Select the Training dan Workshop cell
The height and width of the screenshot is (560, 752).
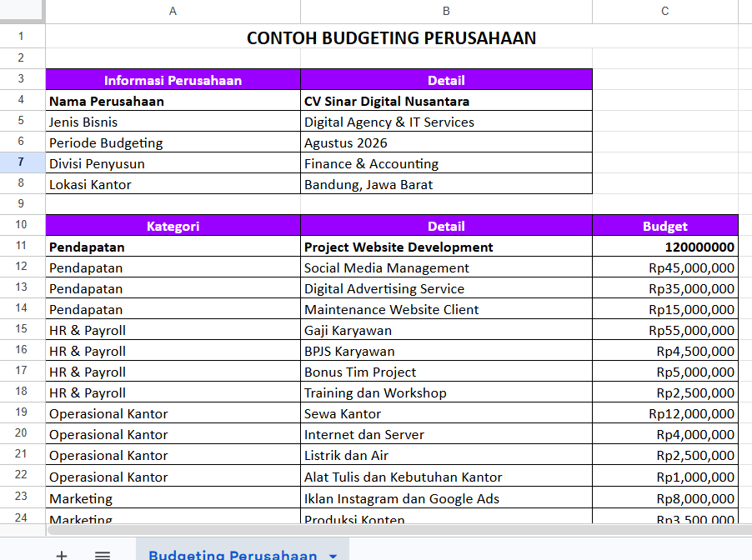point(447,392)
